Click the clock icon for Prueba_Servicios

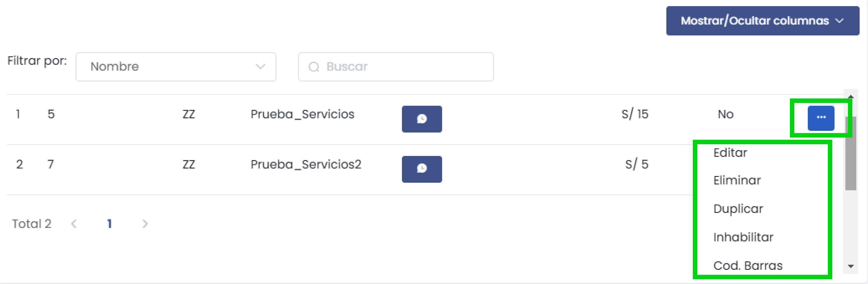point(422,119)
